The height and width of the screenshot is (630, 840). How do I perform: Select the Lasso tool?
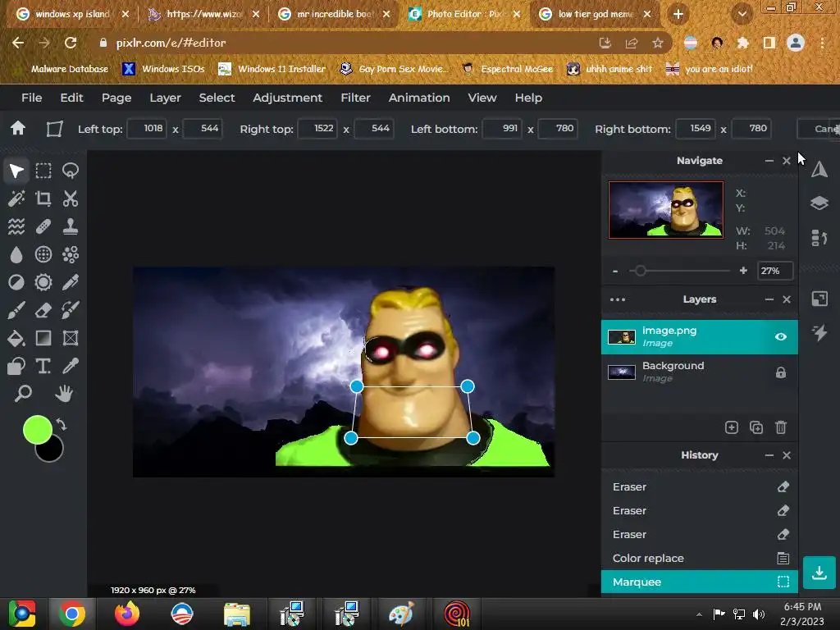[71, 171]
